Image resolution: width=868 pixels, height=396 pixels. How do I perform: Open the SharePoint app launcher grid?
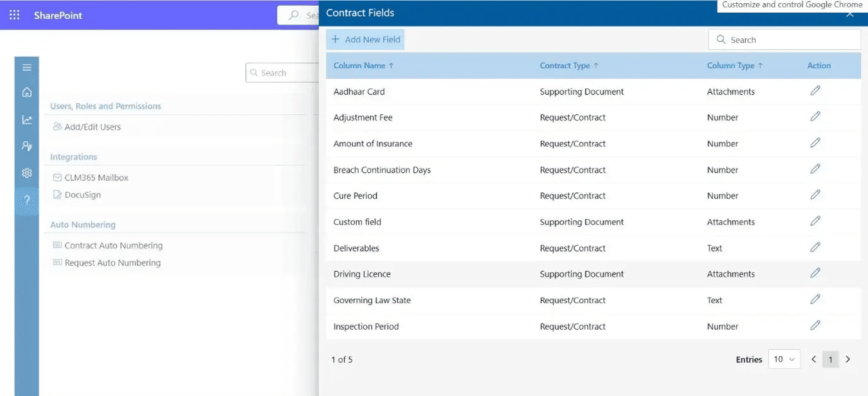coord(14,15)
